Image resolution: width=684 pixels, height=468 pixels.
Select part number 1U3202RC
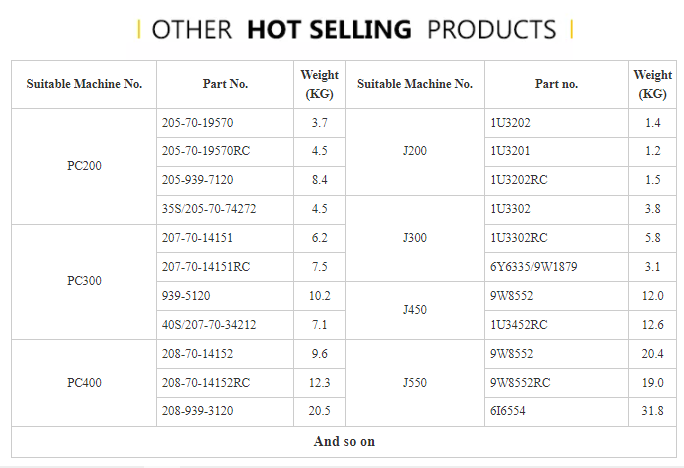pos(519,180)
